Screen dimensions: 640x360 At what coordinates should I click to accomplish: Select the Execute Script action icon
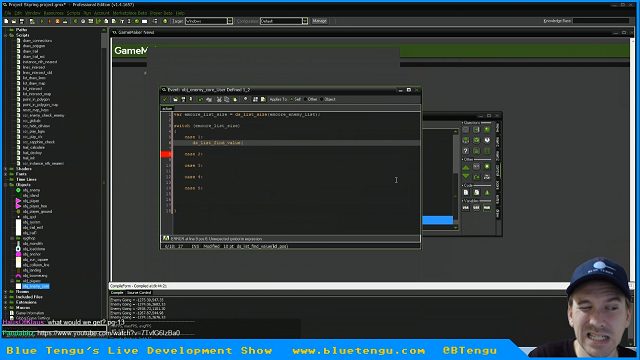coord(476,192)
